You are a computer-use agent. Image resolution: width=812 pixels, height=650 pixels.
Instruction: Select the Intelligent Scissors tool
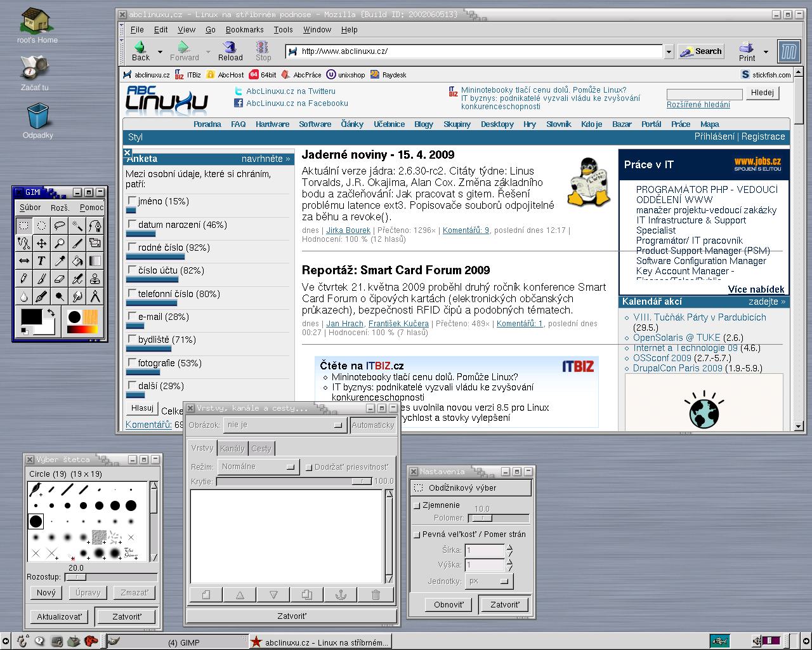(23, 243)
